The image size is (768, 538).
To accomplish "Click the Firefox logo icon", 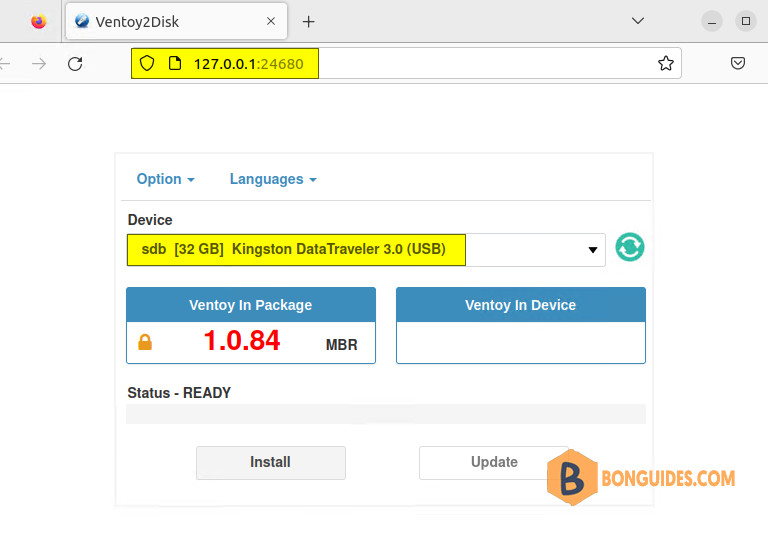I will [x=39, y=22].
